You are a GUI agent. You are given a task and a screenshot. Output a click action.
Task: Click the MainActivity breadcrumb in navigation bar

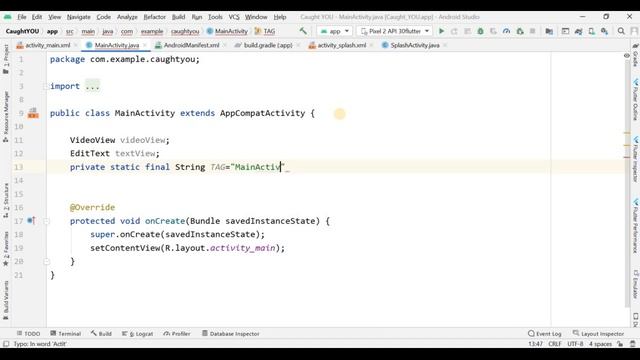(x=227, y=31)
